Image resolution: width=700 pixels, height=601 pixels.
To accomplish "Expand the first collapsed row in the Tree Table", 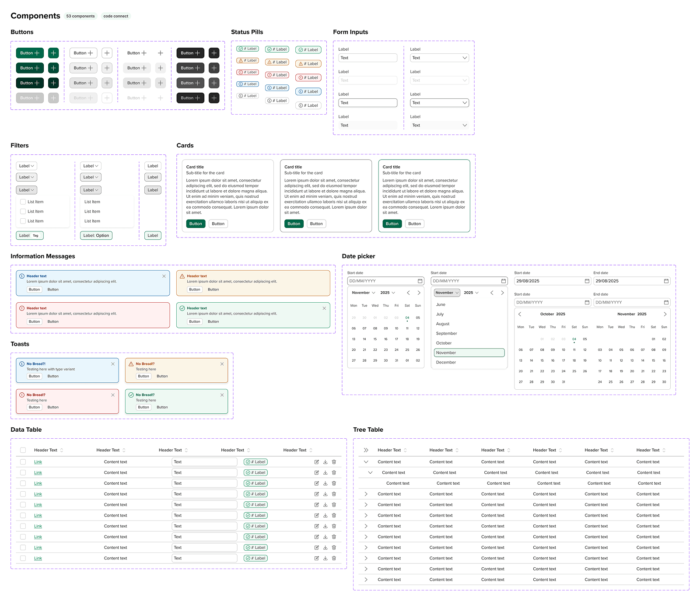I will click(366, 494).
